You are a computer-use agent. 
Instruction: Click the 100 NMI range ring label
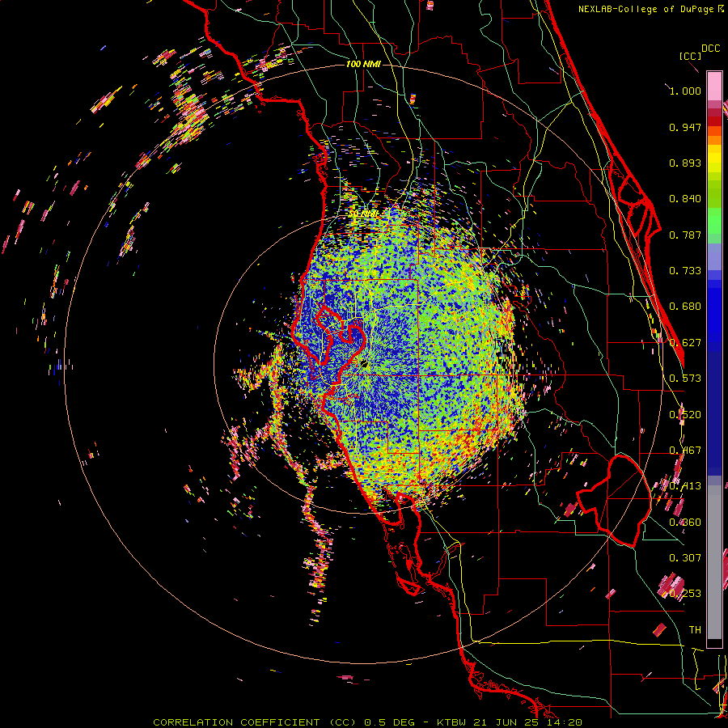click(363, 64)
